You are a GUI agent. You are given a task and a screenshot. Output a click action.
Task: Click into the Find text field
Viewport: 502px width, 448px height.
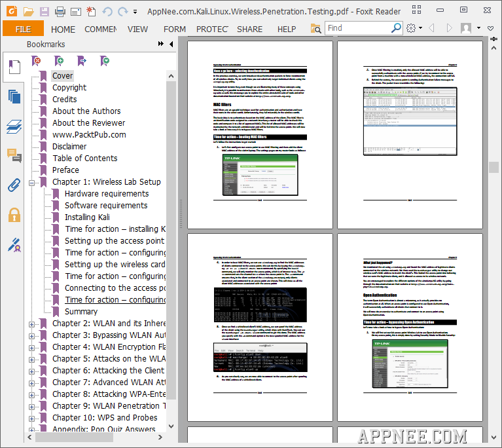[x=357, y=28]
